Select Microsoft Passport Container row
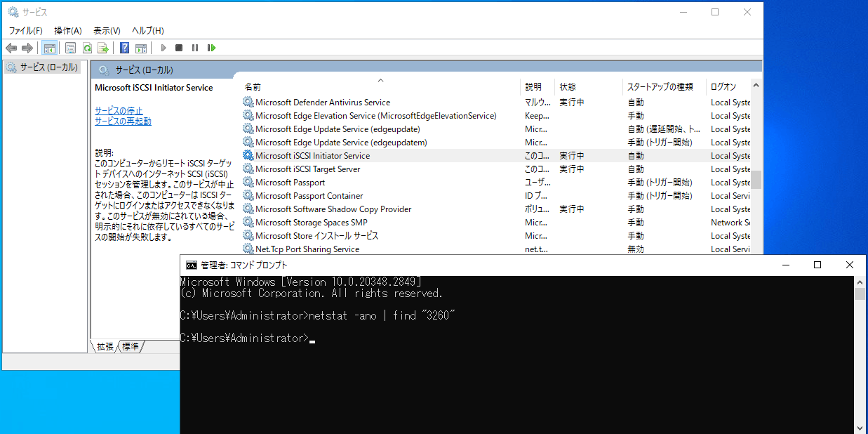 pos(496,195)
